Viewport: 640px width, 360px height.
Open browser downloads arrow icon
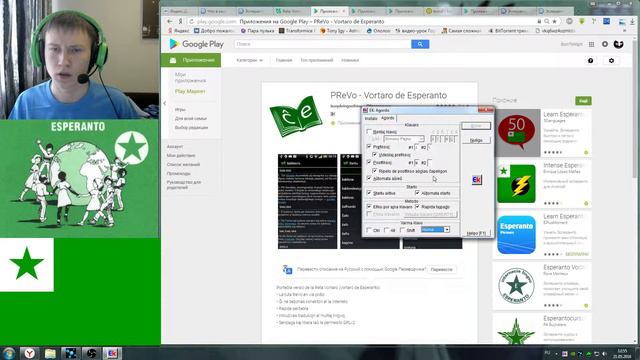[x=632, y=21]
